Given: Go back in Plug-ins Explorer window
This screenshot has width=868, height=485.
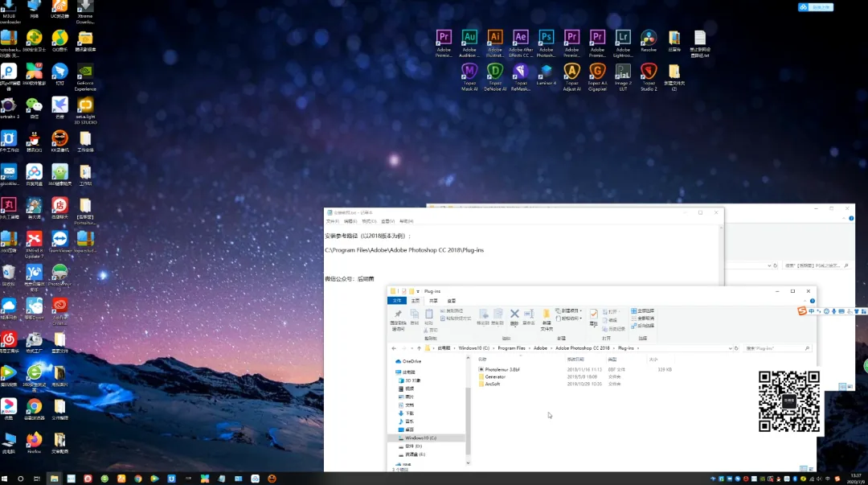Looking at the screenshot, I should (394, 348).
